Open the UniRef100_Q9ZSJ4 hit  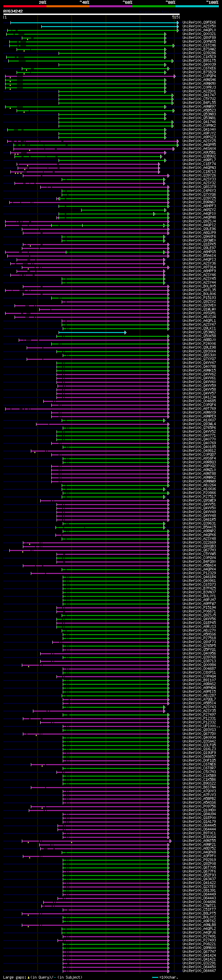coord(199,221)
